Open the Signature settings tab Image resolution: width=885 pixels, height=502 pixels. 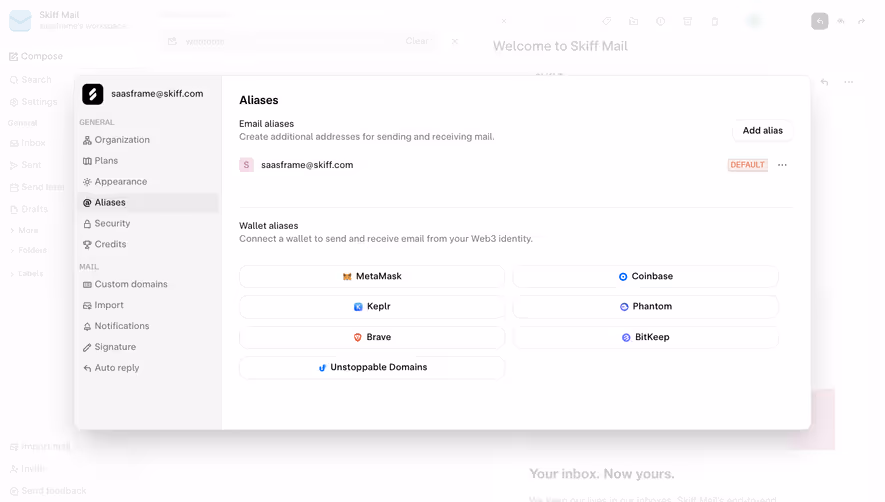[x=148, y=347]
